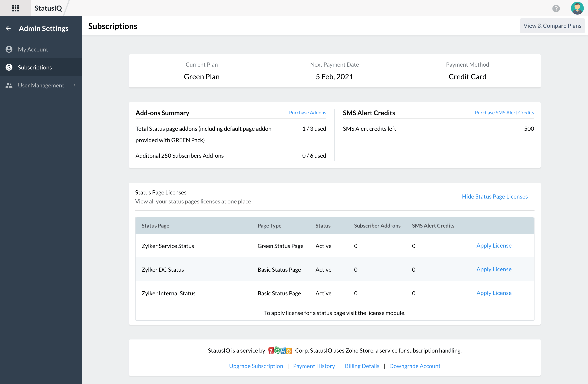Screen dimensions: 588x384
Task: Apply License for Zylker Service Status
Action: point(494,246)
